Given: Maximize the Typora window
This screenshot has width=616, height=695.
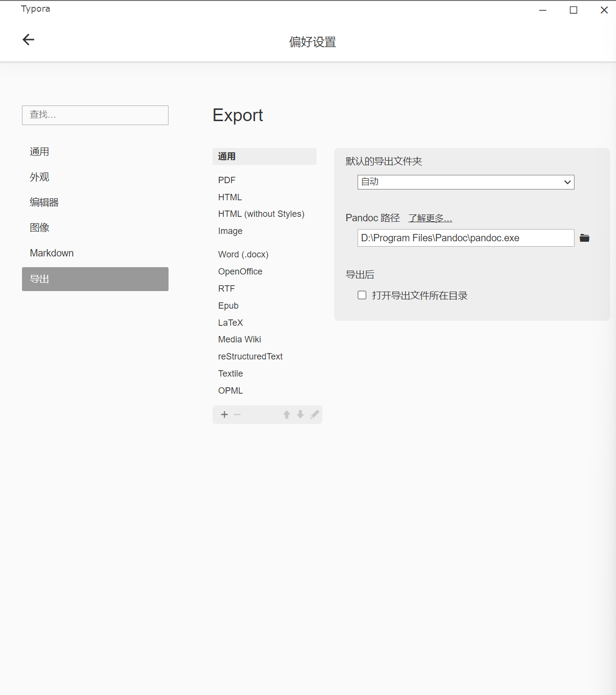Looking at the screenshot, I should (574, 10).
